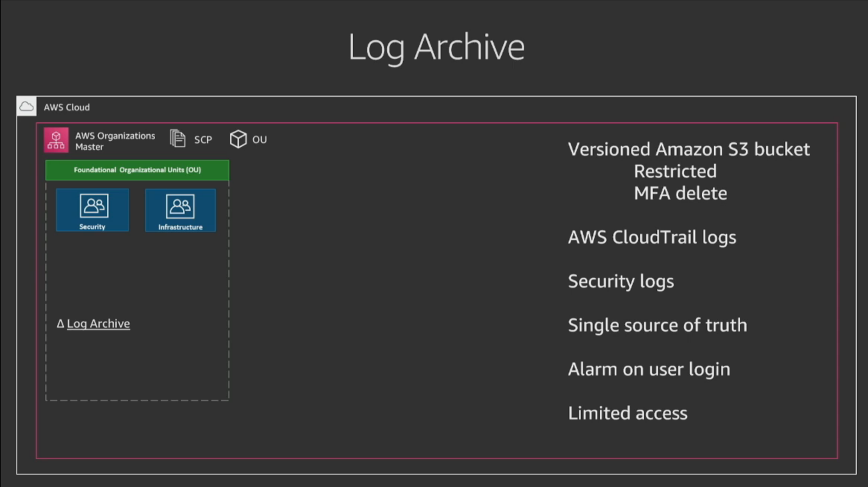This screenshot has height=487, width=868.
Task: Select the AWS CloudTrail logs line
Action: [x=652, y=237]
